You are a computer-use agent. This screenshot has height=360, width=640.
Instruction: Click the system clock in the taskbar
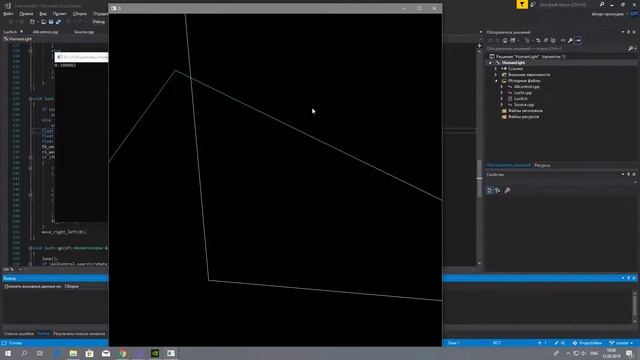point(611,353)
